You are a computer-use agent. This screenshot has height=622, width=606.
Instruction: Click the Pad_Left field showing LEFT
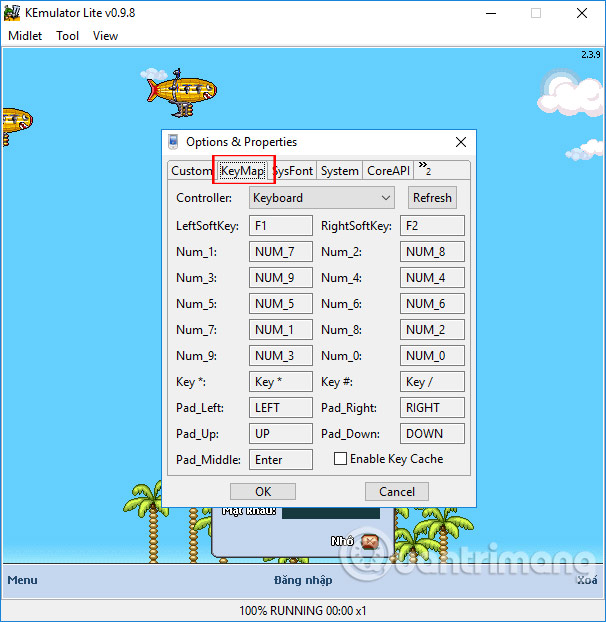[x=281, y=407]
